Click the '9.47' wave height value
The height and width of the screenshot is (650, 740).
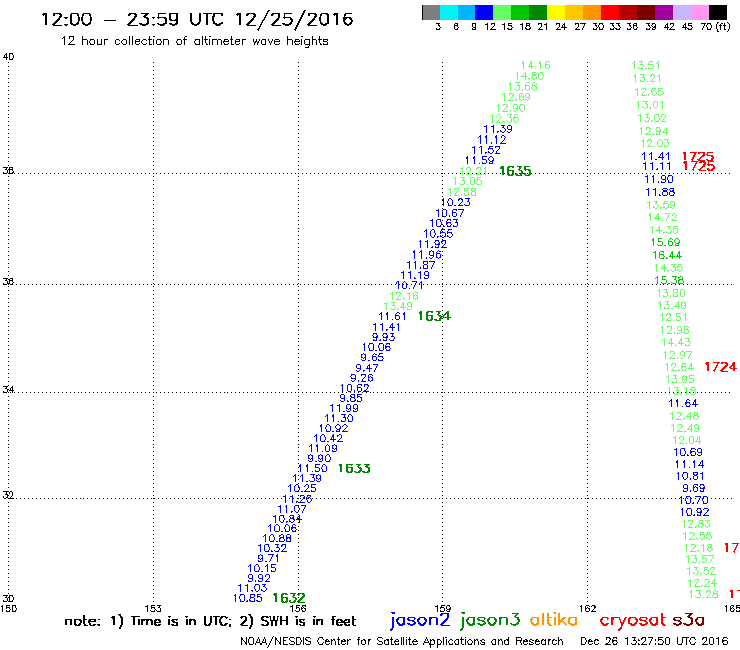367,368
